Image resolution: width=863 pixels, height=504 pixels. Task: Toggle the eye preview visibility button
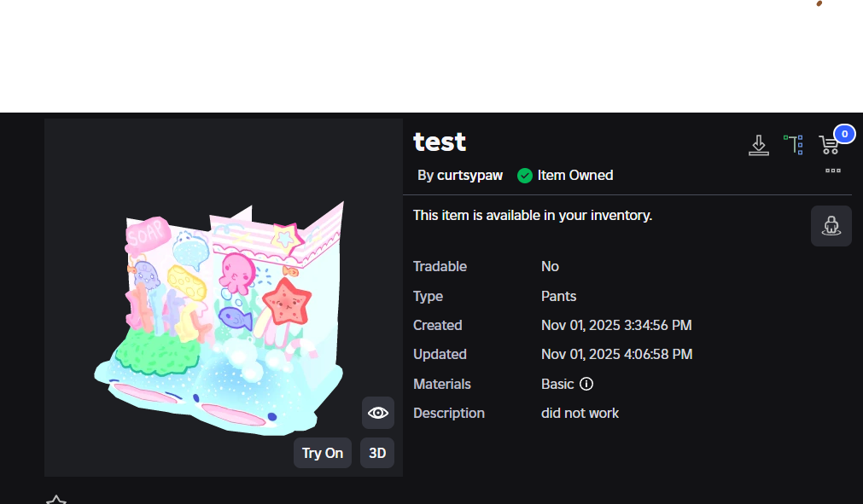point(378,413)
